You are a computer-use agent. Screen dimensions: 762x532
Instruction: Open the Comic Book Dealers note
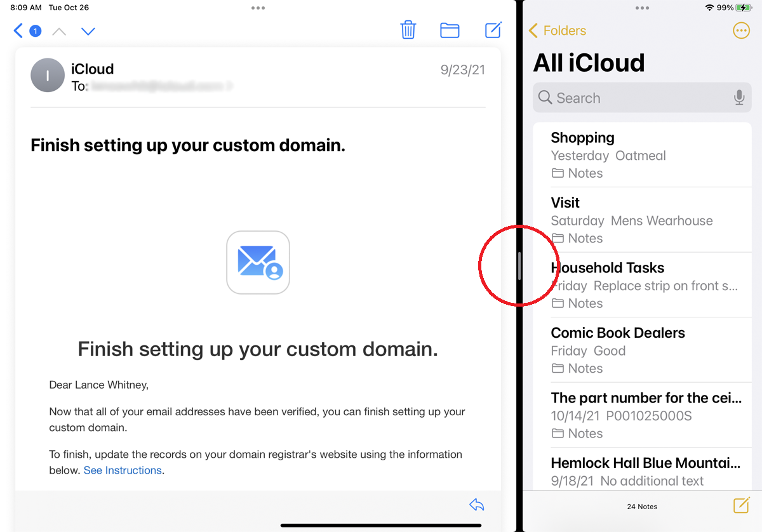(x=642, y=350)
